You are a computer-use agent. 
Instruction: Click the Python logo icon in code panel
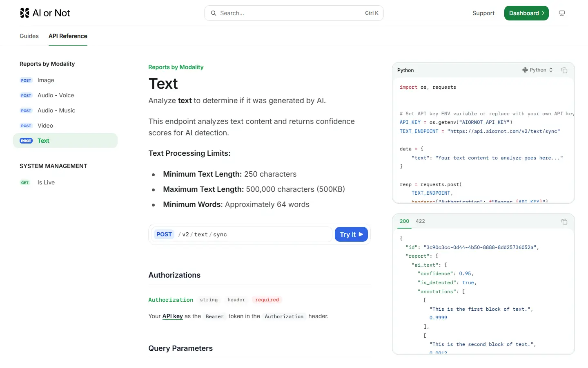tap(525, 70)
